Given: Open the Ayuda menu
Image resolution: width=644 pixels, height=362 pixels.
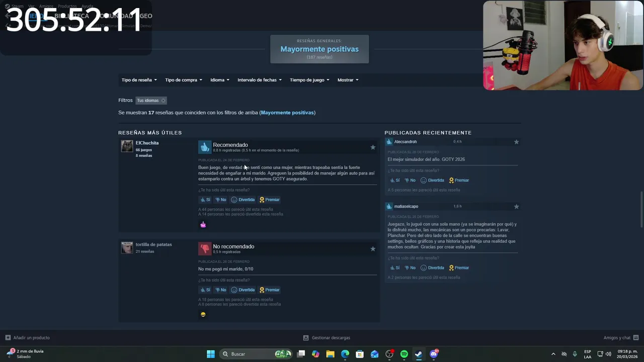Looking at the screenshot, I should point(88,6).
